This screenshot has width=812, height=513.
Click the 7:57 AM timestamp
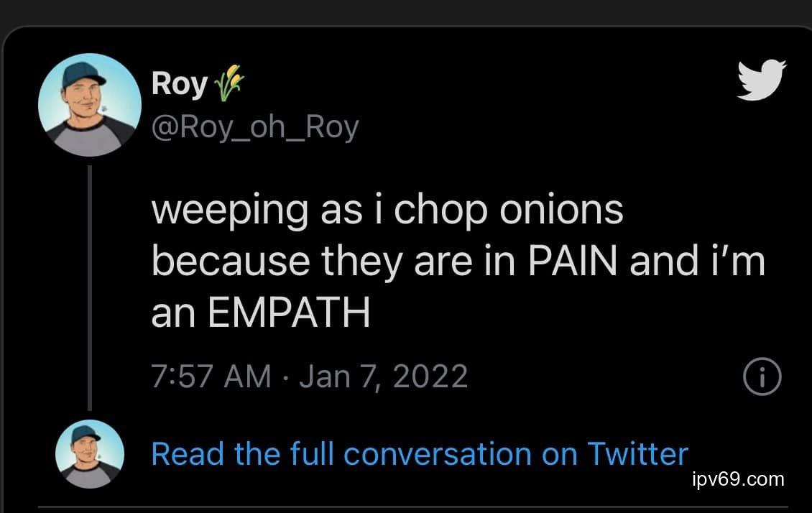pyautogui.click(x=211, y=376)
